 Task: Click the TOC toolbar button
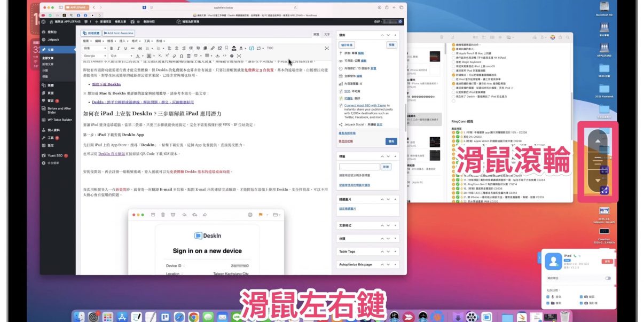pos(270,48)
